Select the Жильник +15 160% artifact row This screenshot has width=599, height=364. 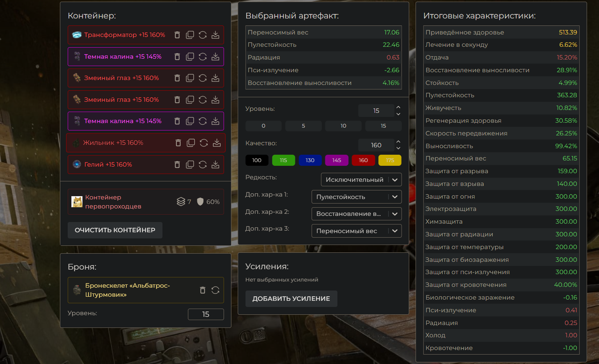pos(146,143)
